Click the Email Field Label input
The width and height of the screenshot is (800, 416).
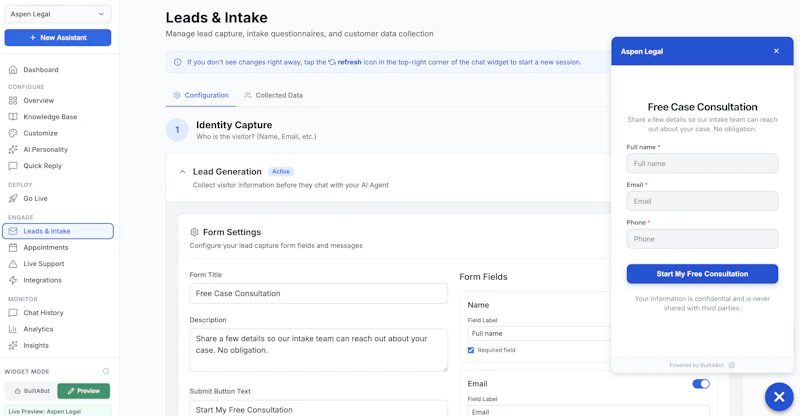(x=588, y=411)
